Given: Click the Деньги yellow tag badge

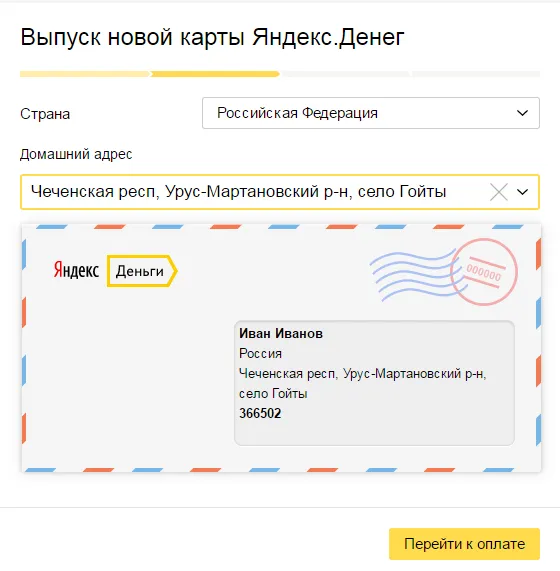Looking at the screenshot, I should (x=142, y=271).
